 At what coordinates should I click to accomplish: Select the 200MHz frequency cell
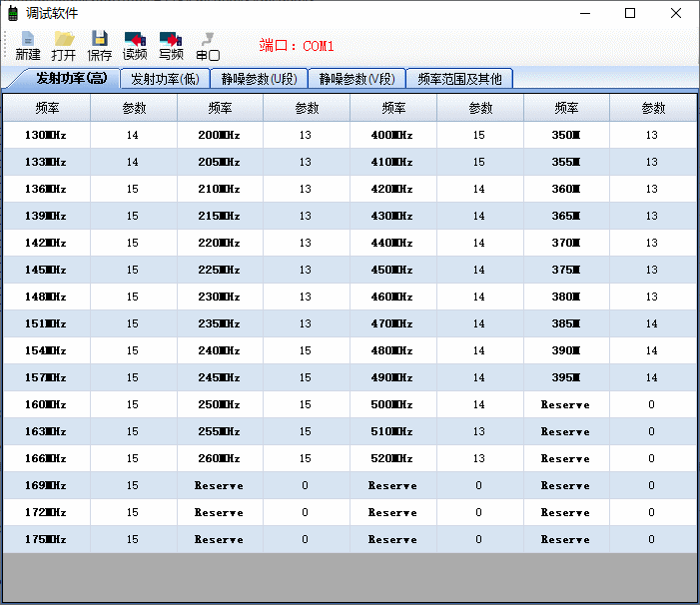tap(220, 135)
